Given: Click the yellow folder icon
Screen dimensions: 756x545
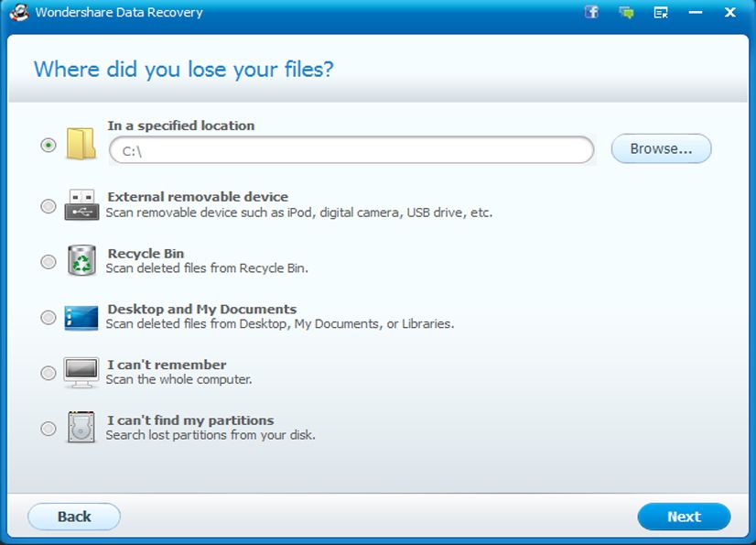Looking at the screenshot, I should (x=81, y=145).
